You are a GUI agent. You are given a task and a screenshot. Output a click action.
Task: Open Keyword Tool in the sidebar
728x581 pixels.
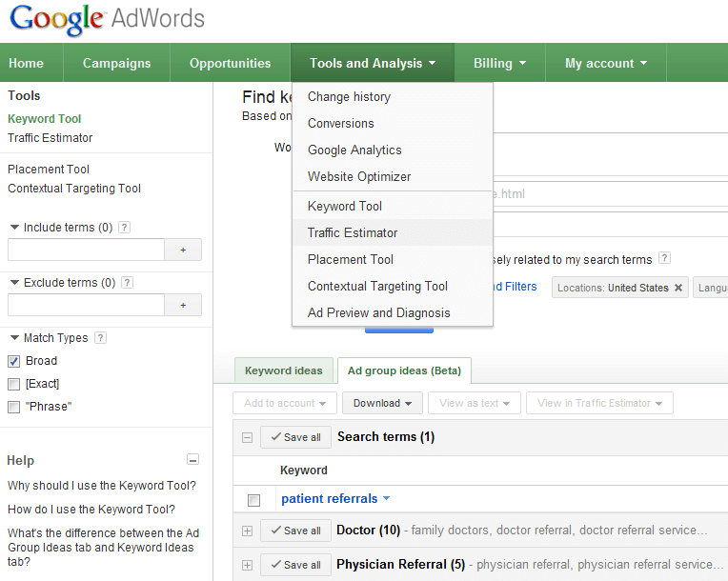pyautogui.click(x=44, y=119)
